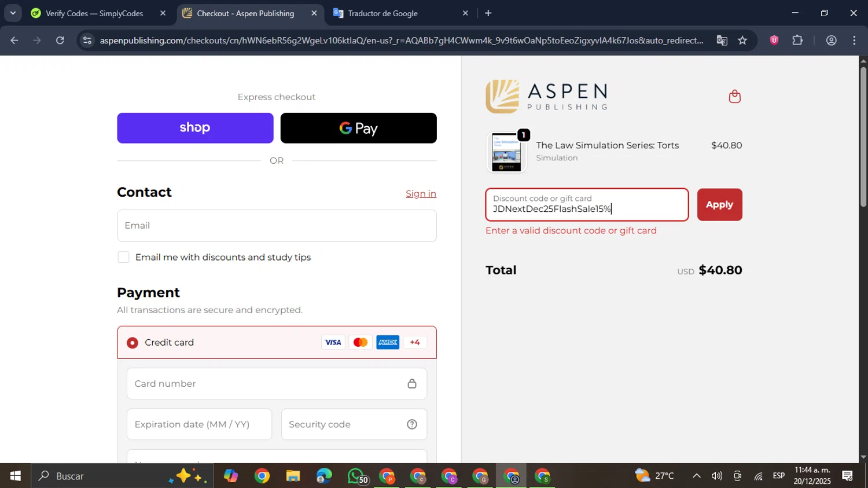Click the Torts simulation product thumbnail
Image resolution: width=868 pixels, height=488 pixels.
506,152
